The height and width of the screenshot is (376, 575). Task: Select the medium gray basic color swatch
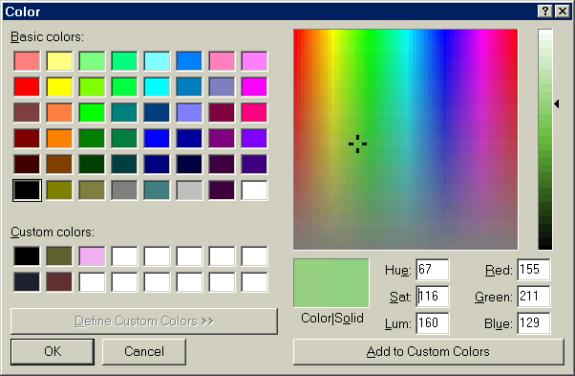point(124,190)
